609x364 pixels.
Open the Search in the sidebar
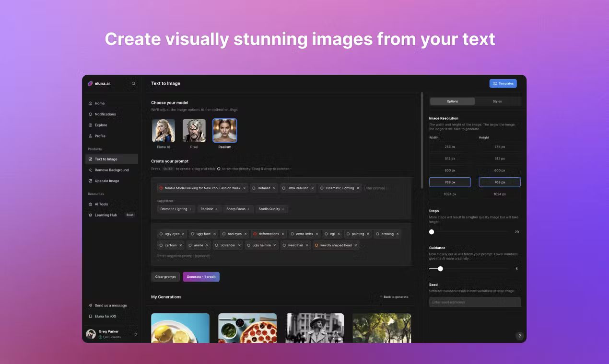tap(134, 83)
